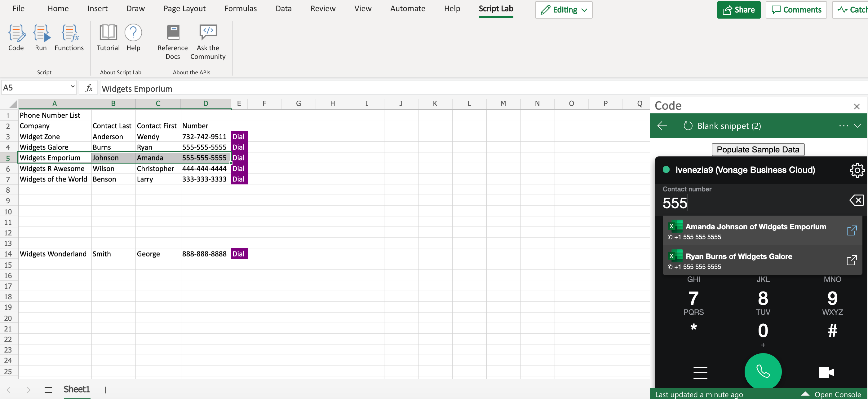Viewport: 868px width, 399px height.
Task: Open the Script Lab Code editor
Action: [16, 38]
